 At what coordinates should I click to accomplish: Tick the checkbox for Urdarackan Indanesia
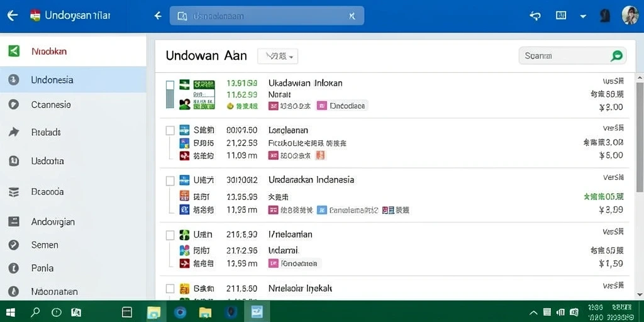point(170,180)
